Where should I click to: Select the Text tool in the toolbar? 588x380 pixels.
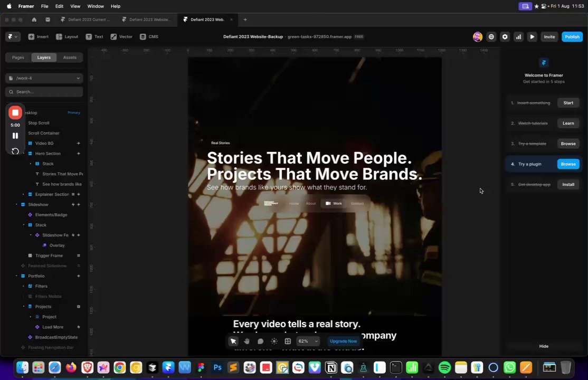(x=94, y=37)
